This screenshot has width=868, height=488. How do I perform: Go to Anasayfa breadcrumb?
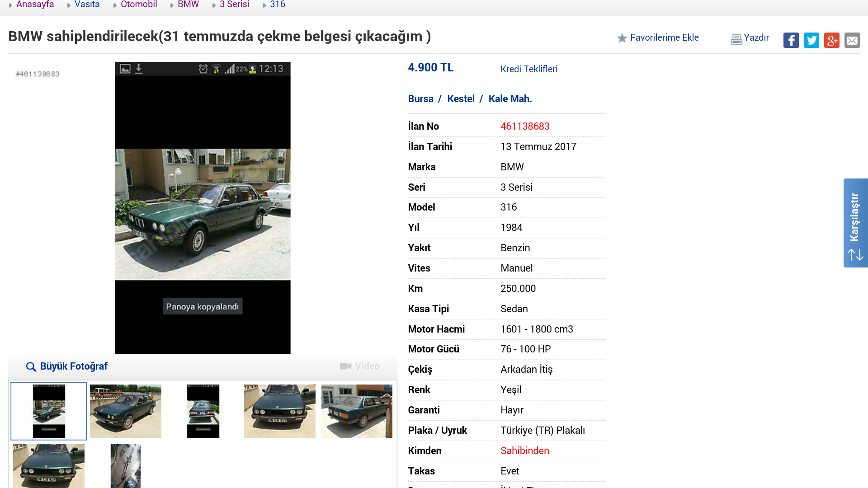35,5
